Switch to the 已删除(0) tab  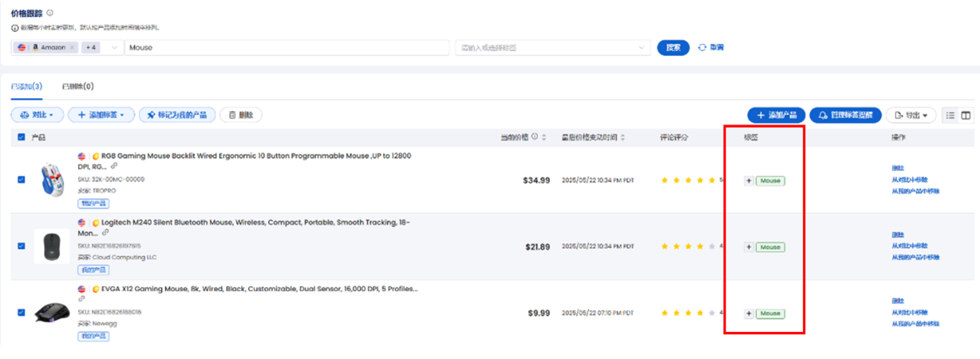click(77, 86)
